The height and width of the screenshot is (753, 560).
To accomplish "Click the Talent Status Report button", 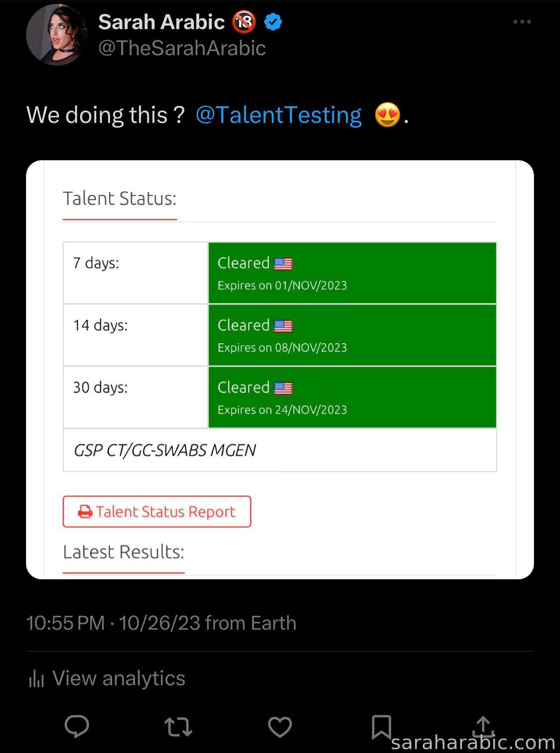I will coord(157,512).
